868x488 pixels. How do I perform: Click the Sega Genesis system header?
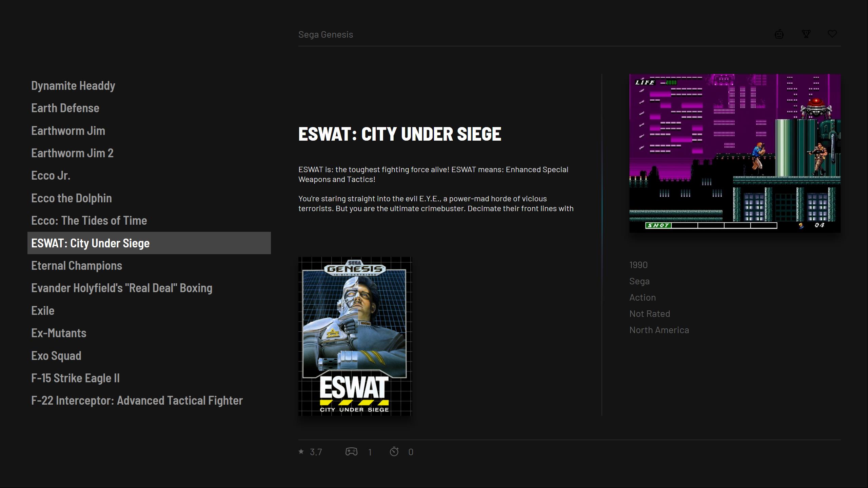tap(325, 35)
